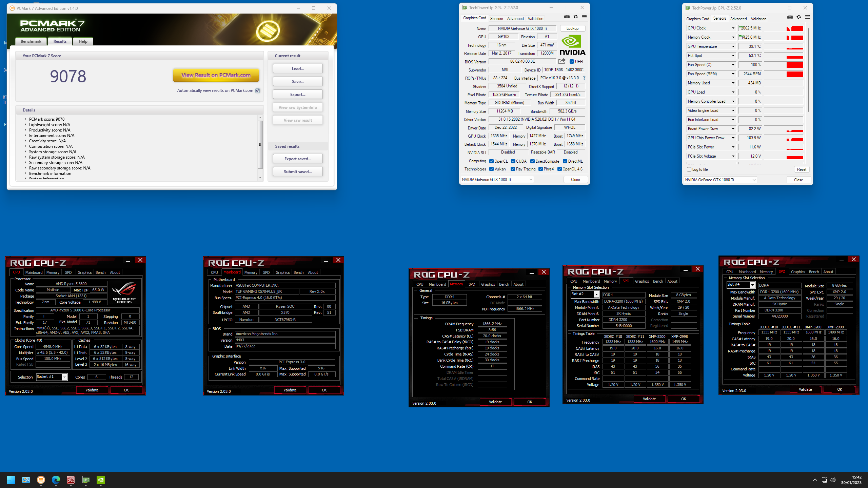Click the refresh icon in GPU-Z Graphics Card window

click(x=575, y=17)
